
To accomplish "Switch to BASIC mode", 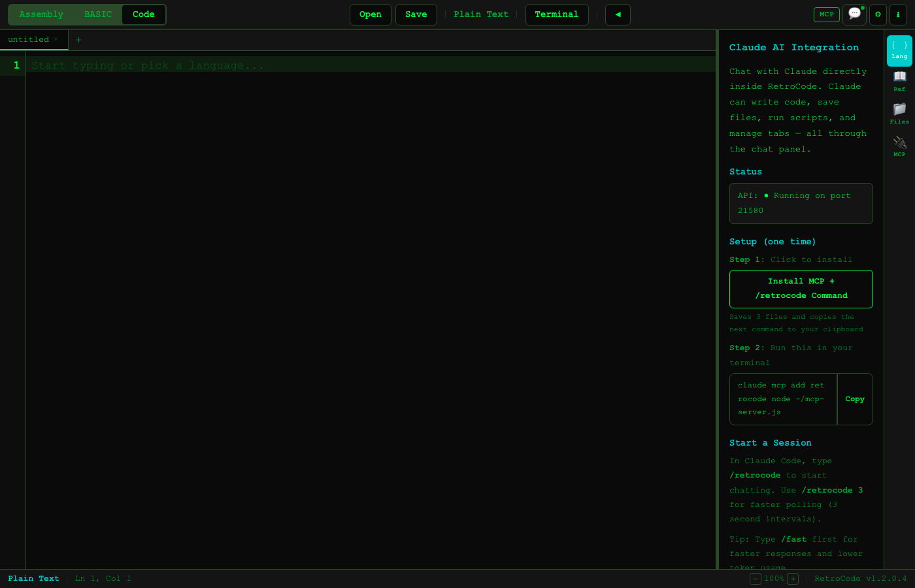I will tap(97, 14).
